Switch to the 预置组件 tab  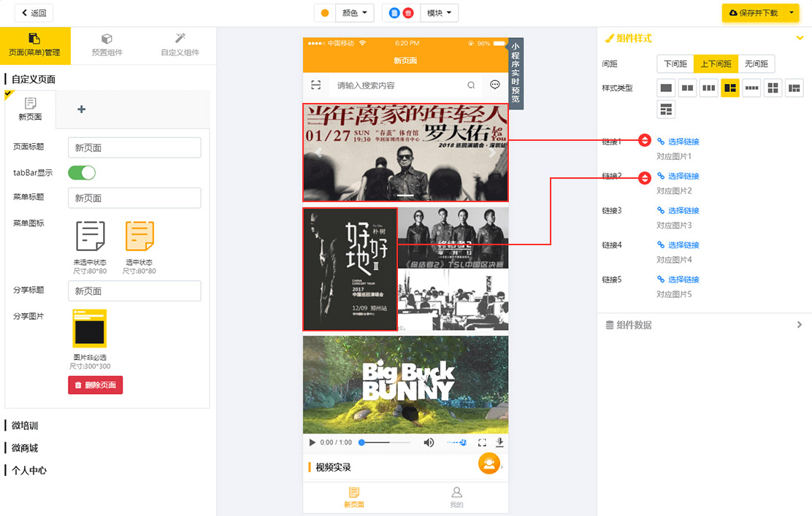107,45
